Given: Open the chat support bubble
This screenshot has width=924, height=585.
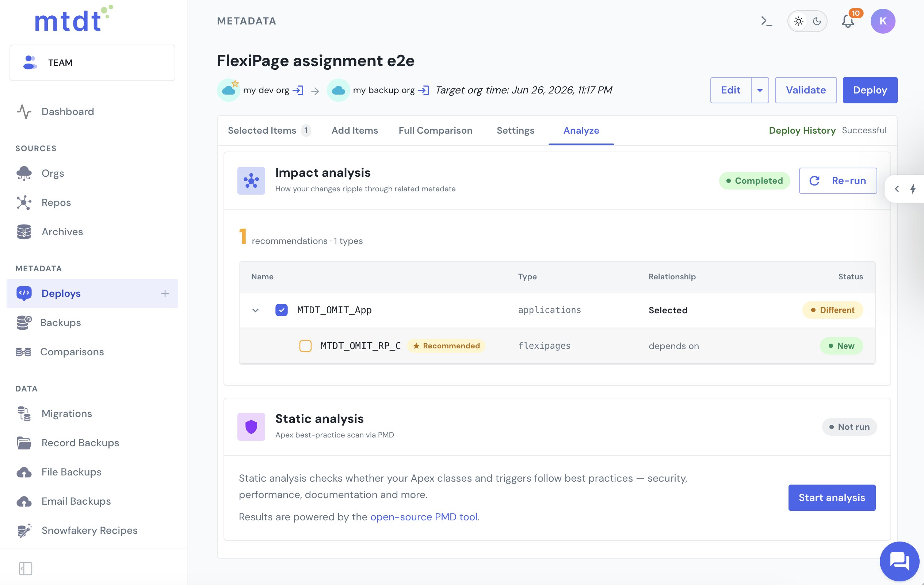Looking at the screenshot, I should (x=900, y=561).
